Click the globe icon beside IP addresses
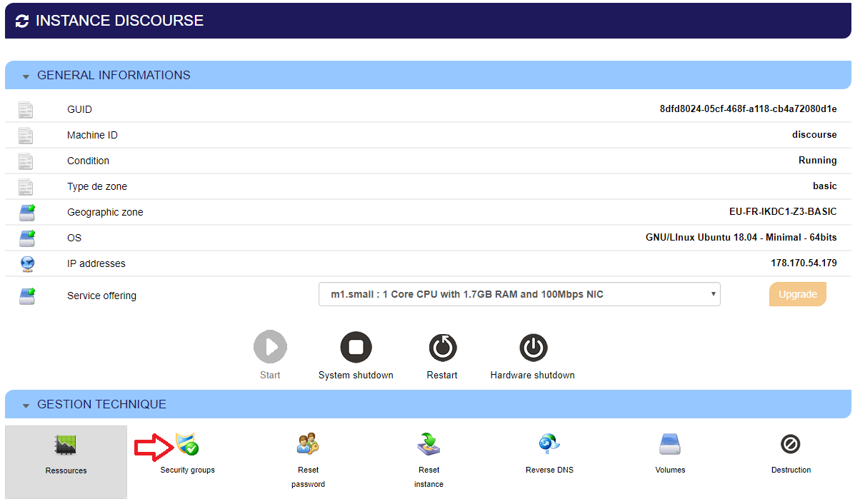855x504 pixels. click(x=27, y=264)
